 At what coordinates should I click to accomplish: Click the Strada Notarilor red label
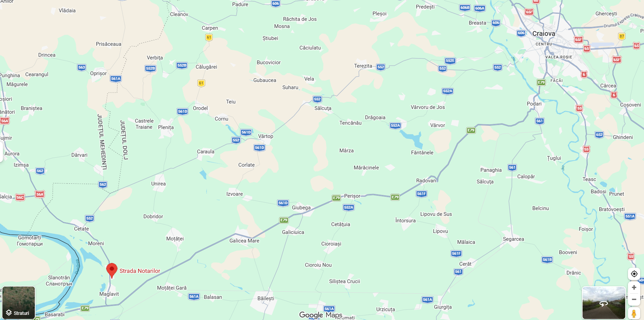click(x=140, y=271)
